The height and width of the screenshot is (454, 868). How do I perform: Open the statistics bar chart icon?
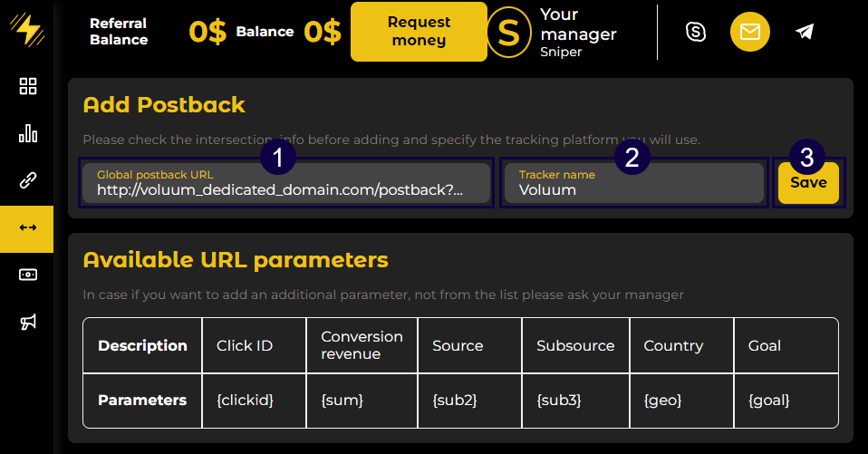(x=28, y=134)
